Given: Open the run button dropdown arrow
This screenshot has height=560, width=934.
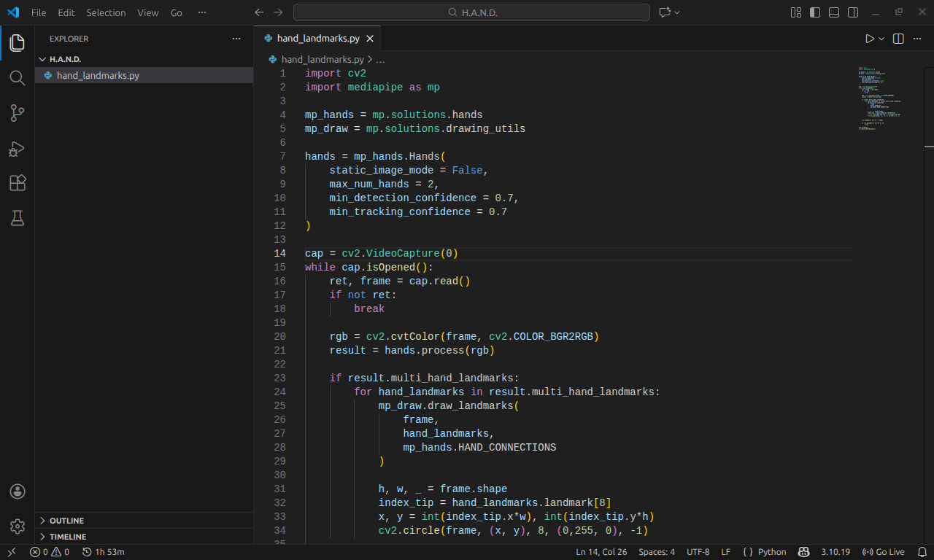Looking at the screenshot, I should (x=881, y=39).
